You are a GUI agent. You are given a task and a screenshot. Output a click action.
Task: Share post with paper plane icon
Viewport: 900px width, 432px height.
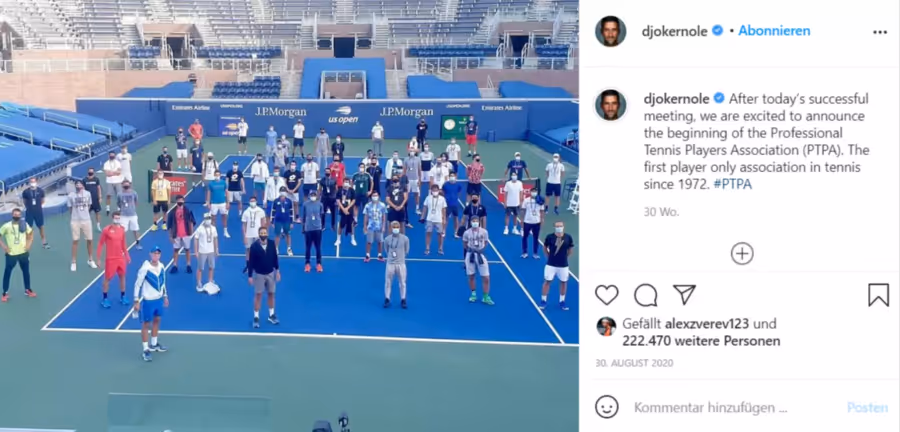coord(684,294)
